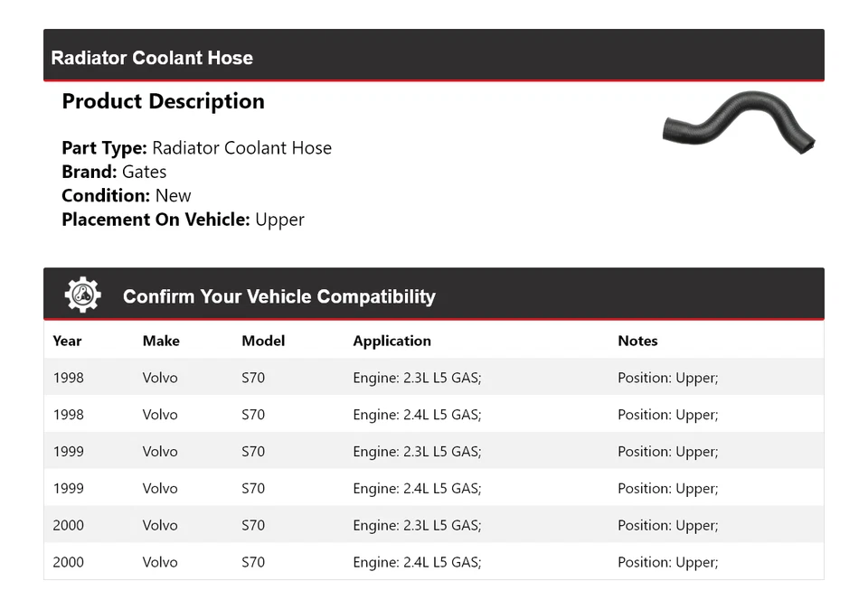Image resolution: width=868 pixels, height=609 pixels.
Task: Click the "Notes" column header
Action: pyautogui.click(x=637, y=341)
